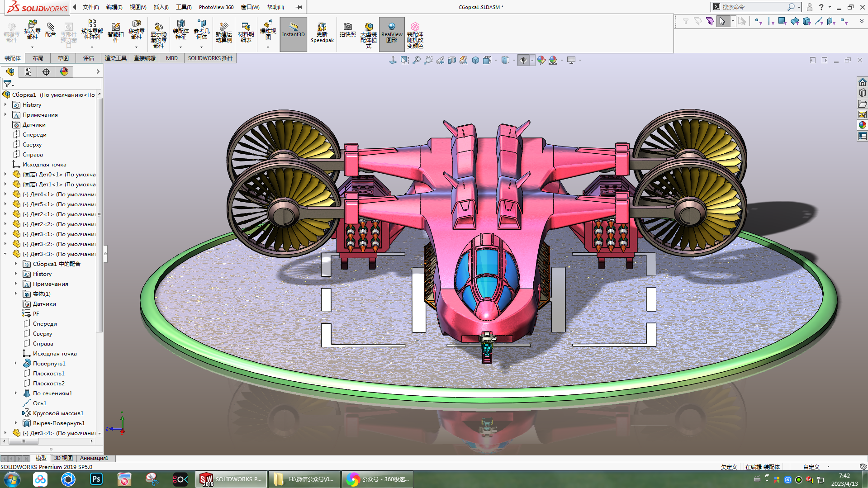Open the ConfigurationManager tab icon
Screen dimensions: 868x488
46,72
